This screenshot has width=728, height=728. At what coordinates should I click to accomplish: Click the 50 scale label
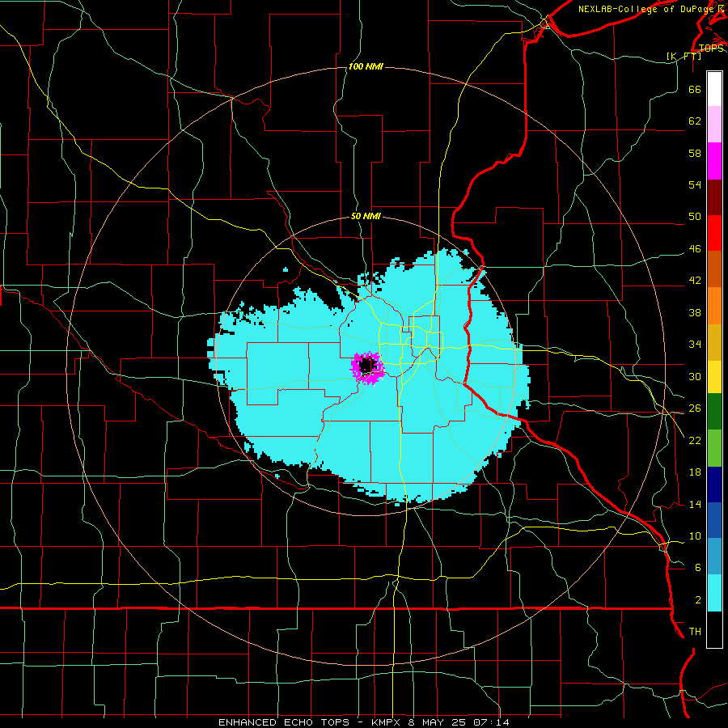[695, 216]
